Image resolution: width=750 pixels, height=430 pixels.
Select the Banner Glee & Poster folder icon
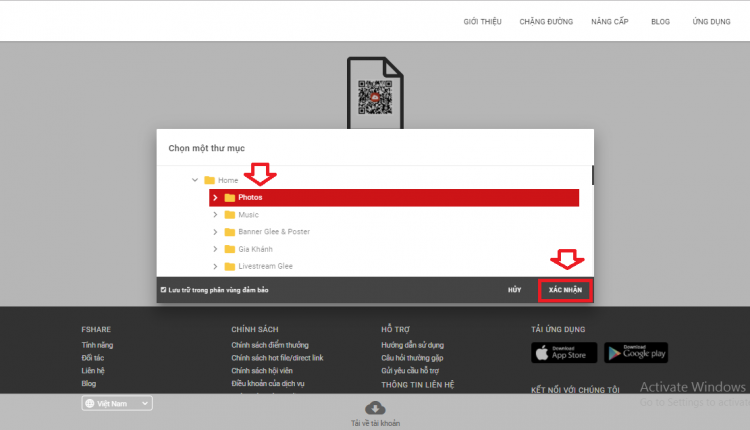tap(230, 232)
